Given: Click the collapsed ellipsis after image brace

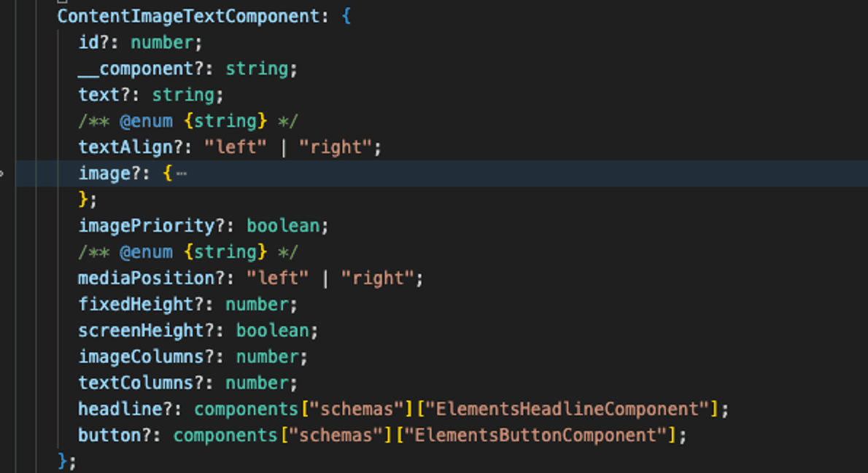Looking at the screenshot, I should click(182, 173).
